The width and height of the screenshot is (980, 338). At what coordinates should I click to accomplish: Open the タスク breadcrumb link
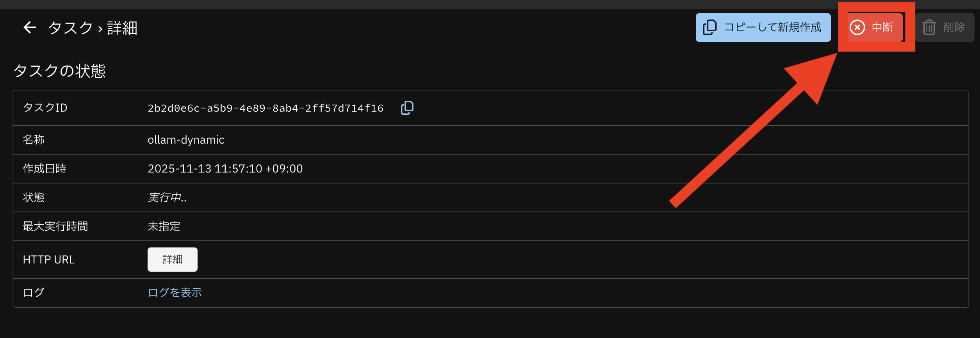click(70, 28)
